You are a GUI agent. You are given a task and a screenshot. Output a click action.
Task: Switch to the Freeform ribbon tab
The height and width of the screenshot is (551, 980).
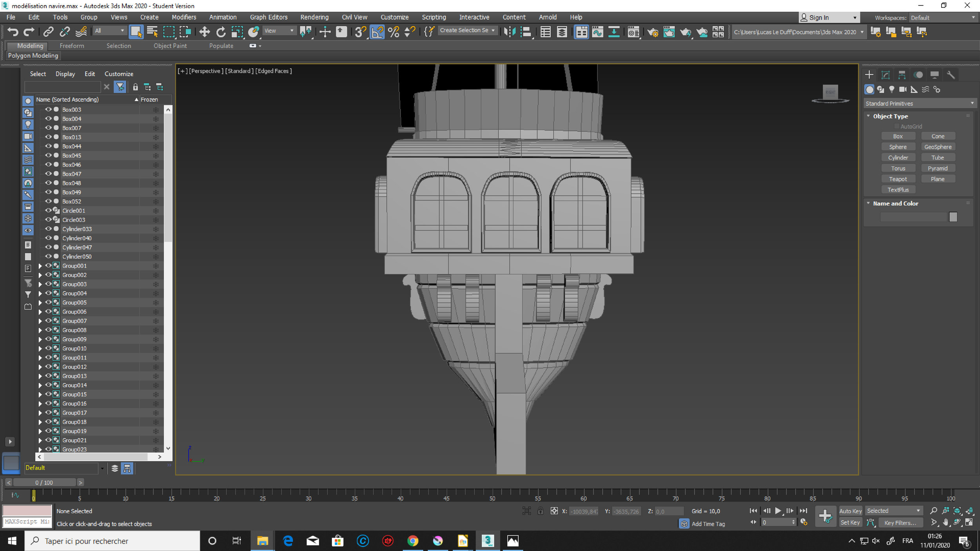click(x=72, y=46)
